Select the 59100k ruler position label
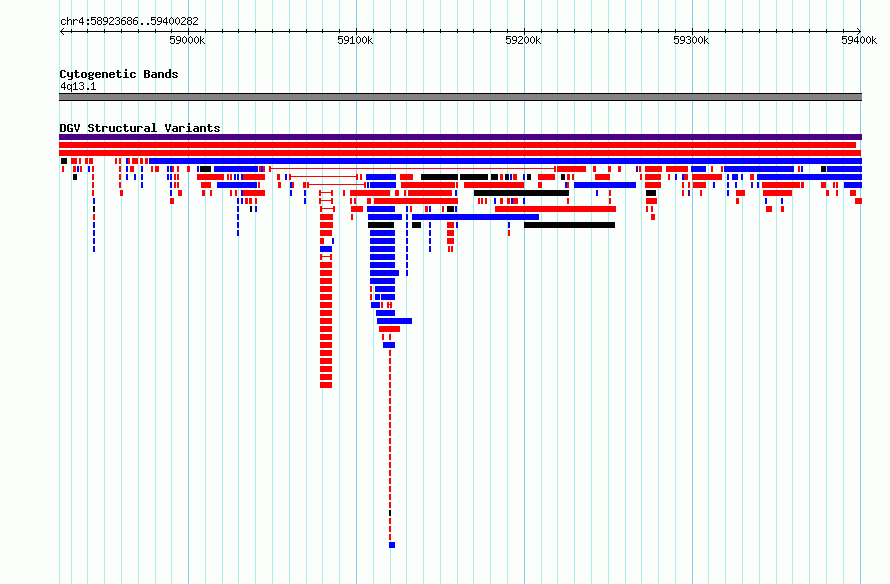The height and width of the screenshot is (584, 890). [x=355, y=41]
